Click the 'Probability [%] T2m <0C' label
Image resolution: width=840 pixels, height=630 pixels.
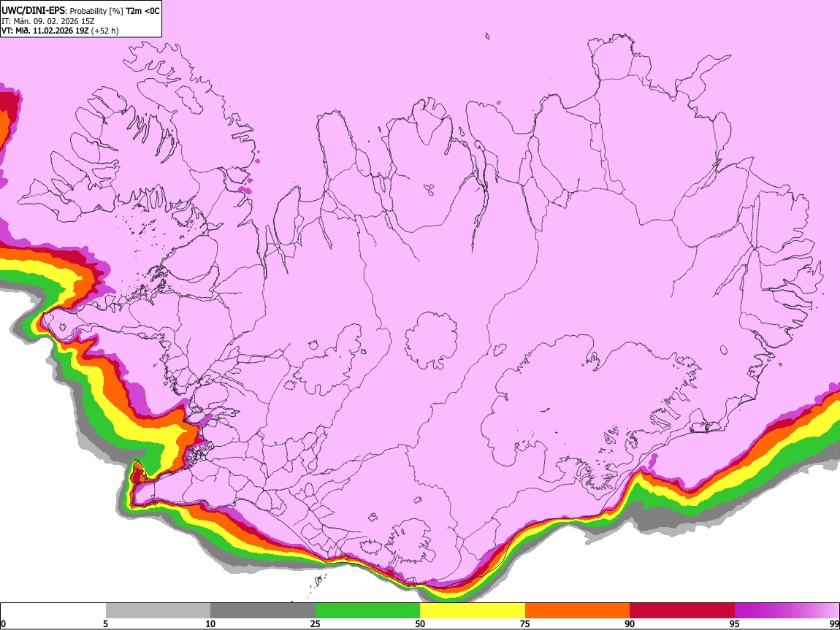click(x=115, y=11)
